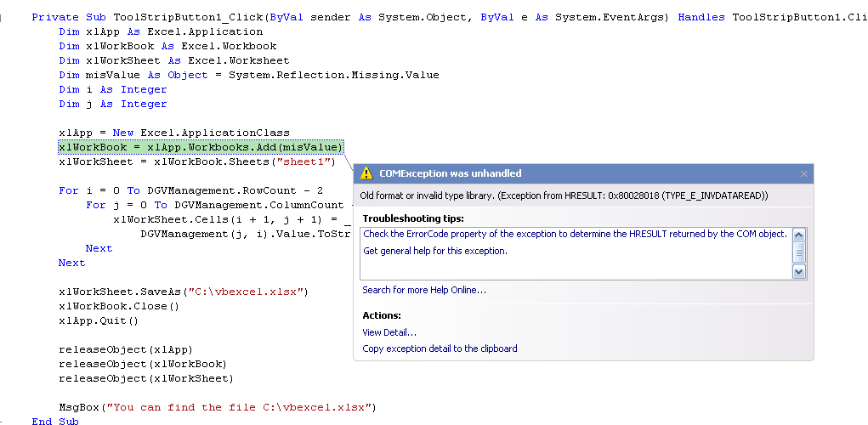
Task: Close the COMException popup
Action: coord(803,173)
